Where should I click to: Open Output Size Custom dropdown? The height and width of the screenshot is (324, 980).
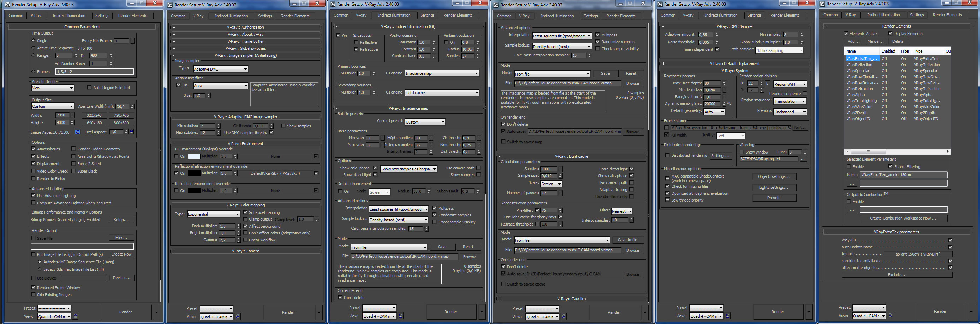pos(53,106)
